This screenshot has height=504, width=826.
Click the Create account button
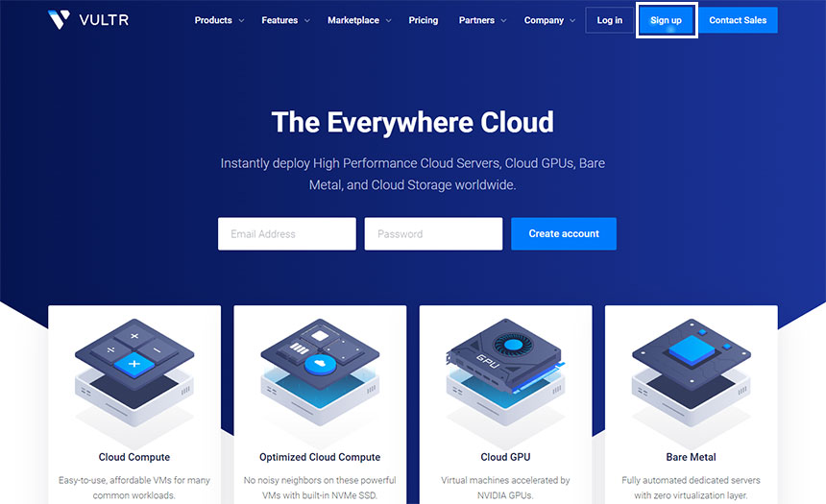pyautogui.click(x=564, y=233)
